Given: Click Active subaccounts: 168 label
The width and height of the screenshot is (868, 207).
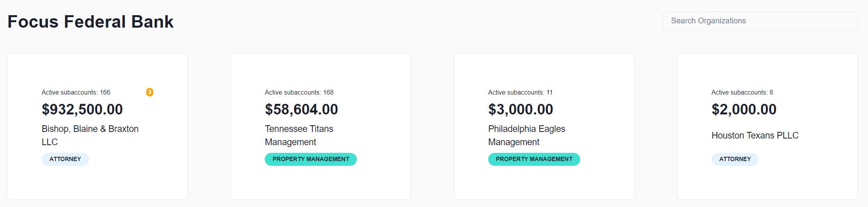Looking at the screenshot, I should click(x=299, y=93).
